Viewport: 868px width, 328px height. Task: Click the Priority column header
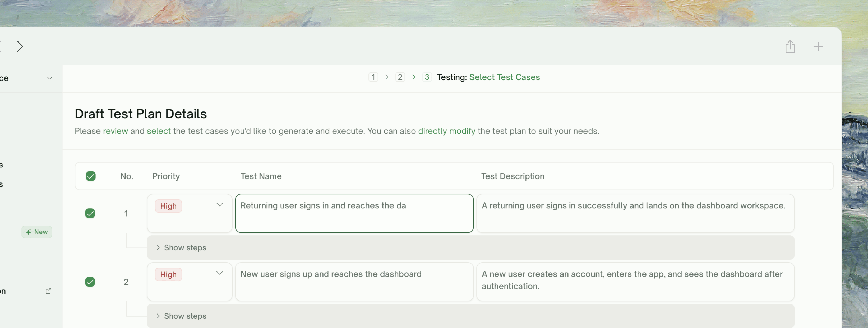coord(166,176)
